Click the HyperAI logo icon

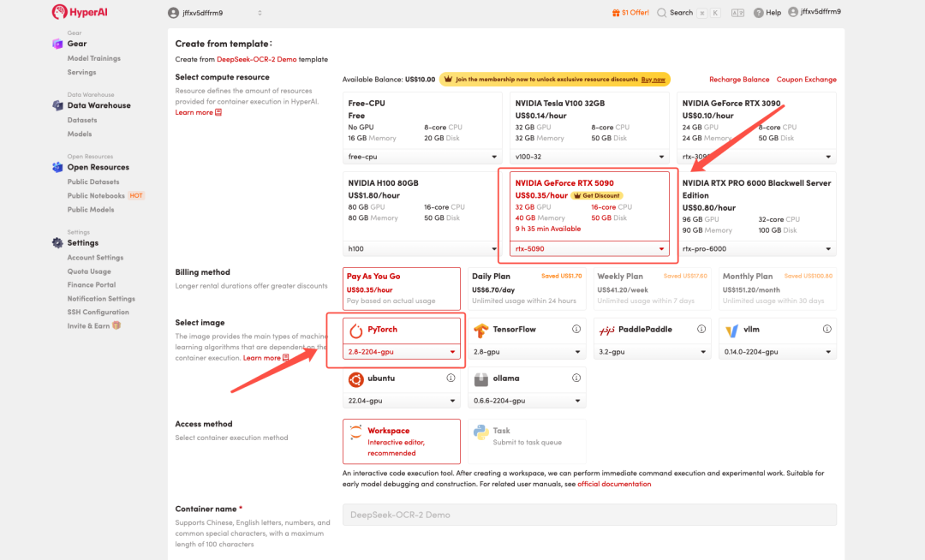point(59,12)
